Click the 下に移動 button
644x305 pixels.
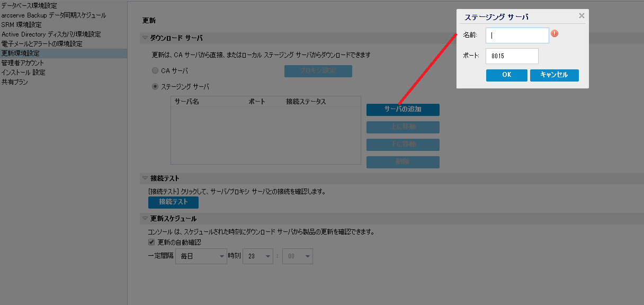[x=403, y=145]
